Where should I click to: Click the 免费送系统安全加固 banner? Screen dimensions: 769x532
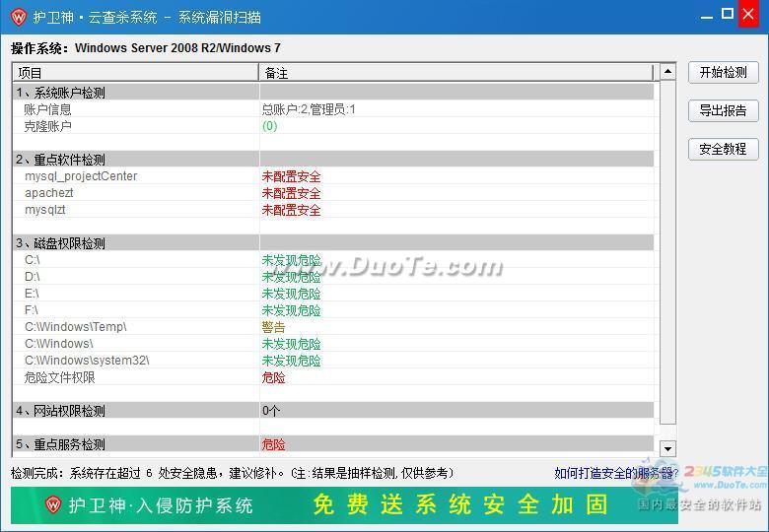click(459, 505)
